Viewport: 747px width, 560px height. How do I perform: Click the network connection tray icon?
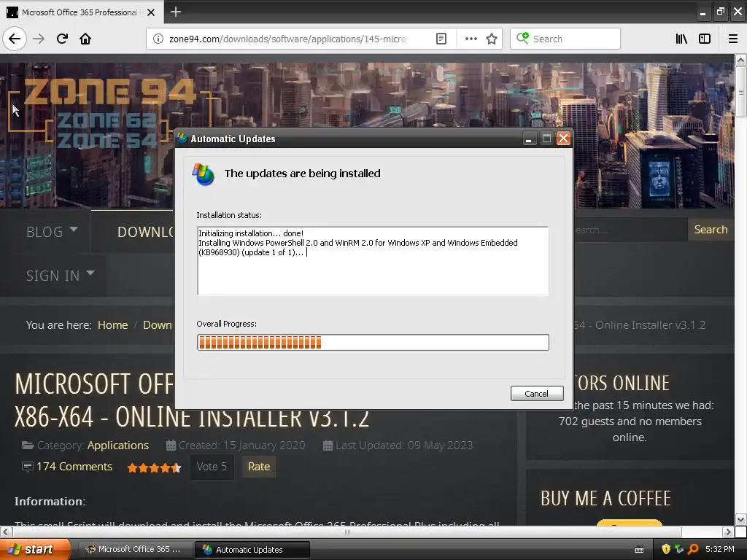pos(679,549)
